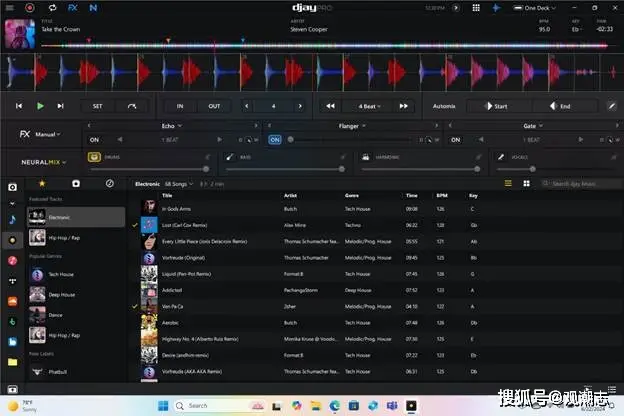Open the FX panel from top bar
Screen dimensions: 624x416
[x=72, y=8]
